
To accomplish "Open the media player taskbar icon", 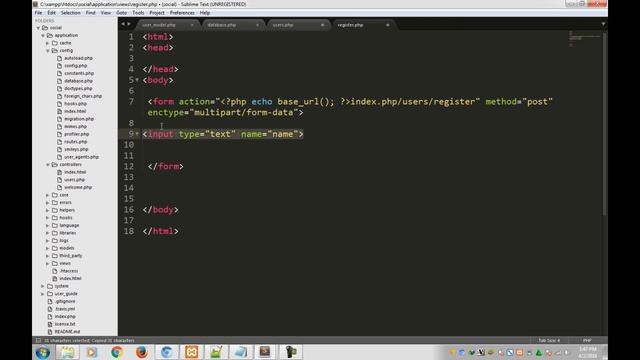I will (92, 352).
